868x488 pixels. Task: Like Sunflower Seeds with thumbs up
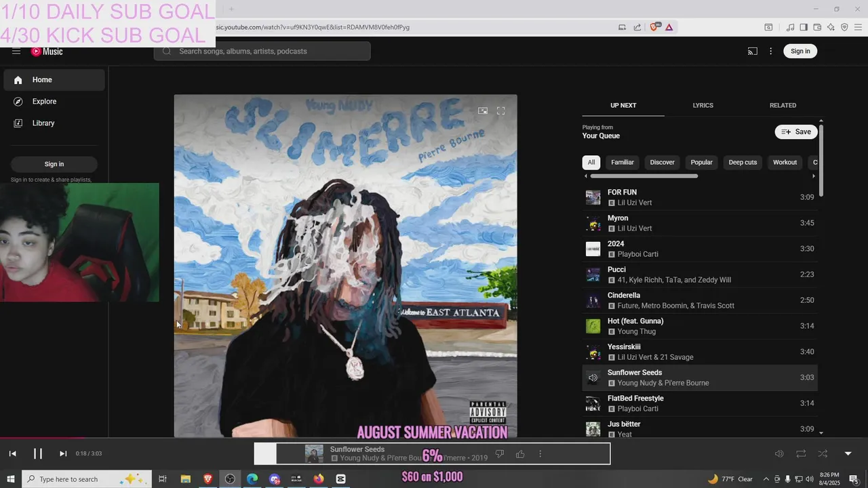pos(520,454)
